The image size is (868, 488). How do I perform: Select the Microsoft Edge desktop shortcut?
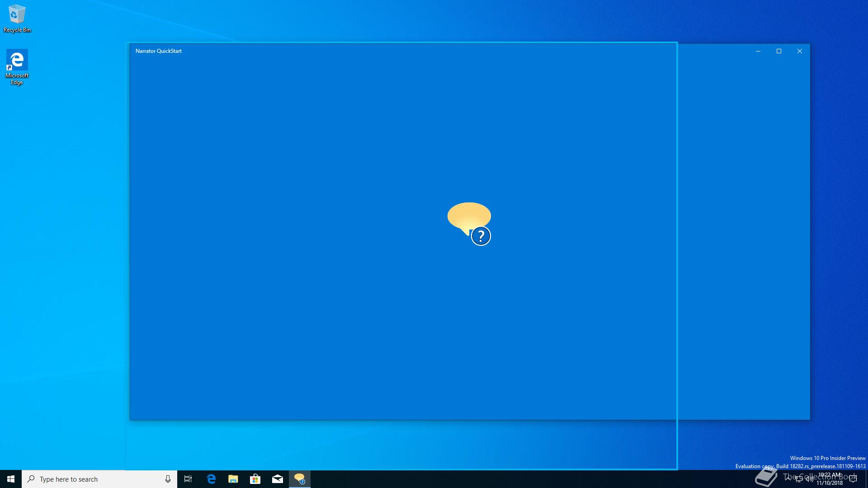click(17, 67)
